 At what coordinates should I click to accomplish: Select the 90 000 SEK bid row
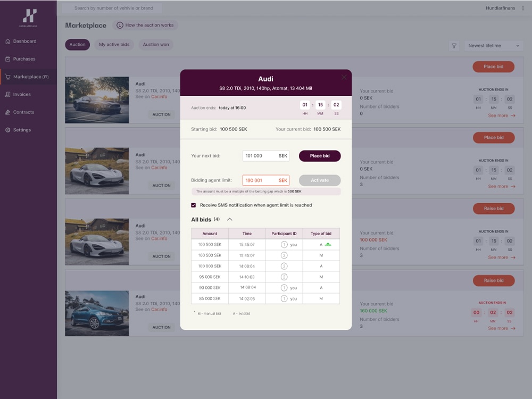tap(265, 288)
